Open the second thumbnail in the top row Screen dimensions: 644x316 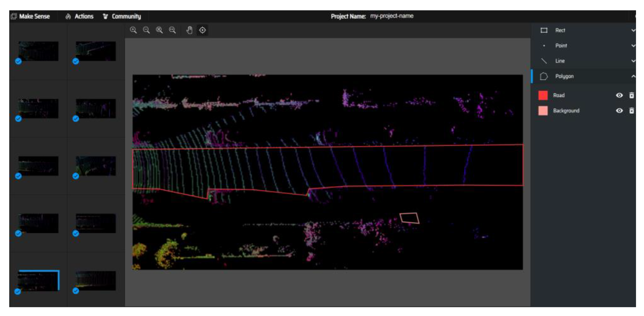click(96, 51)
